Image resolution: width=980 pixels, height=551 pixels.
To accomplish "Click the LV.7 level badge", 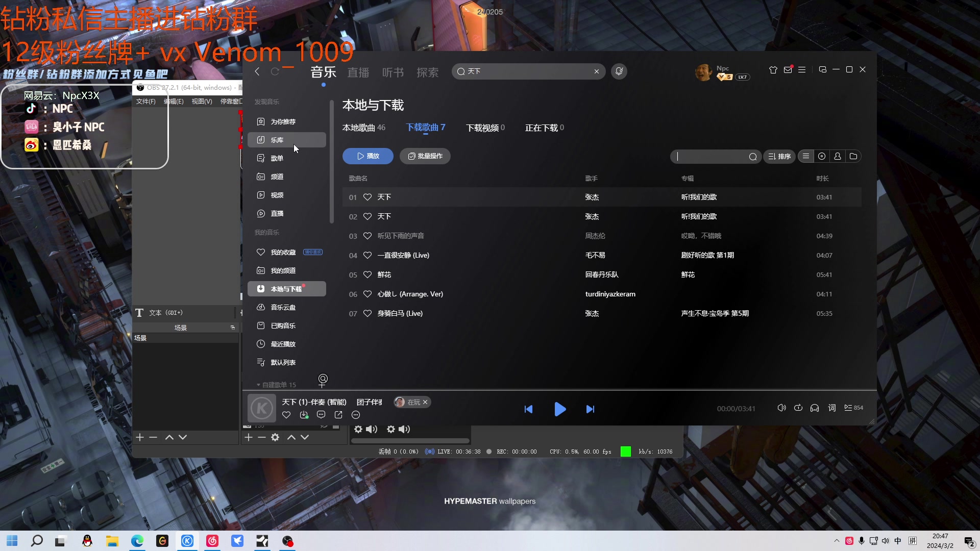I will coord(743,77).
